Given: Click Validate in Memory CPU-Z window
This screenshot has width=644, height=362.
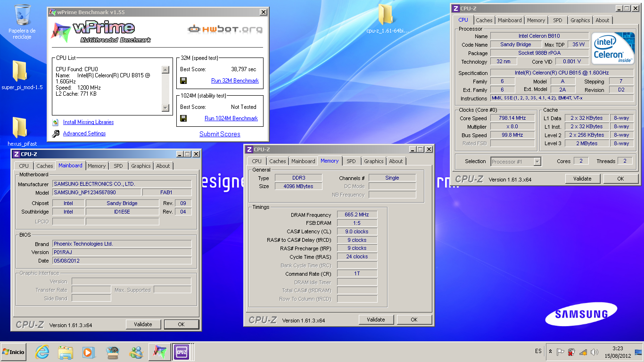Looking at the screenshot, I should click(x=376, y=320).
